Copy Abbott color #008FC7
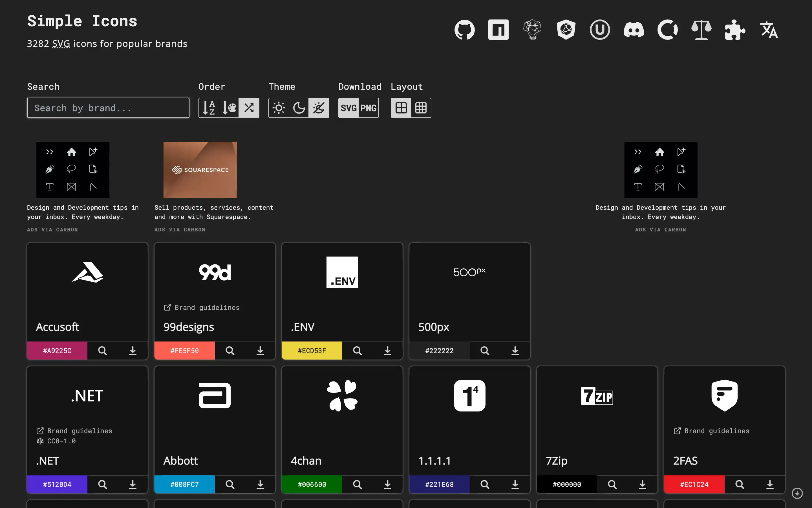Screen dimensions: 812x508 click(x=185, y=484)
